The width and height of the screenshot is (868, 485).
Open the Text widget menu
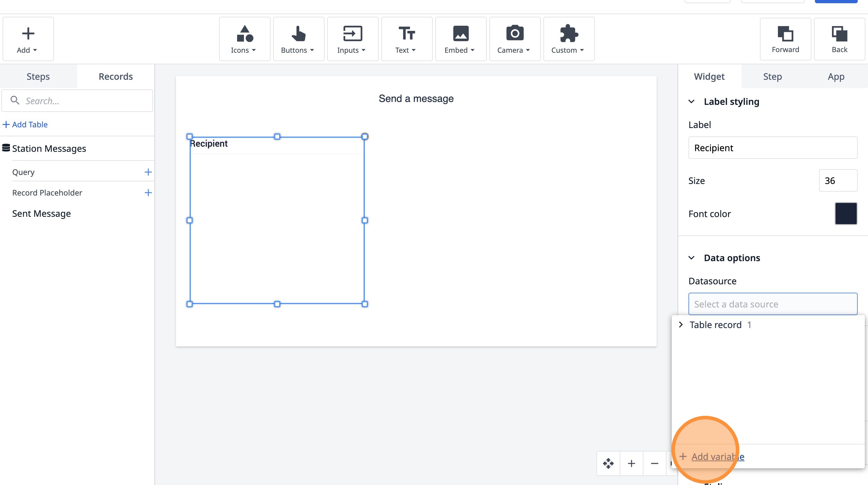click(406, 39)
